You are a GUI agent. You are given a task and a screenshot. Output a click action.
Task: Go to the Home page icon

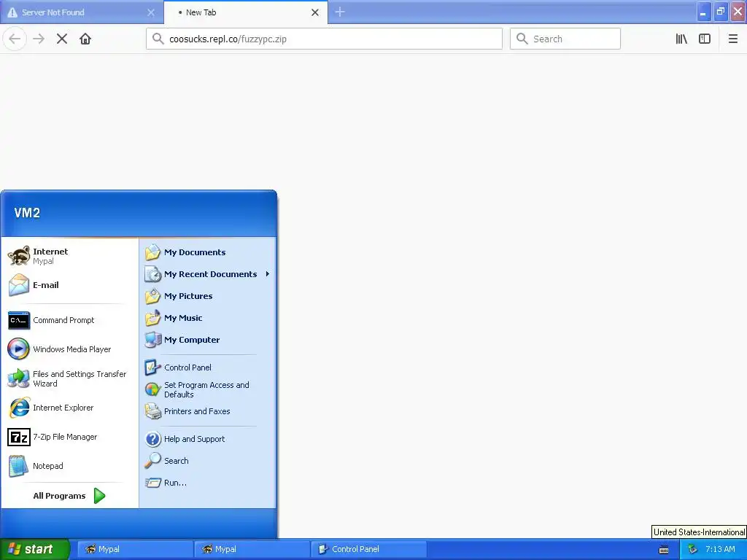coord(85,39)
